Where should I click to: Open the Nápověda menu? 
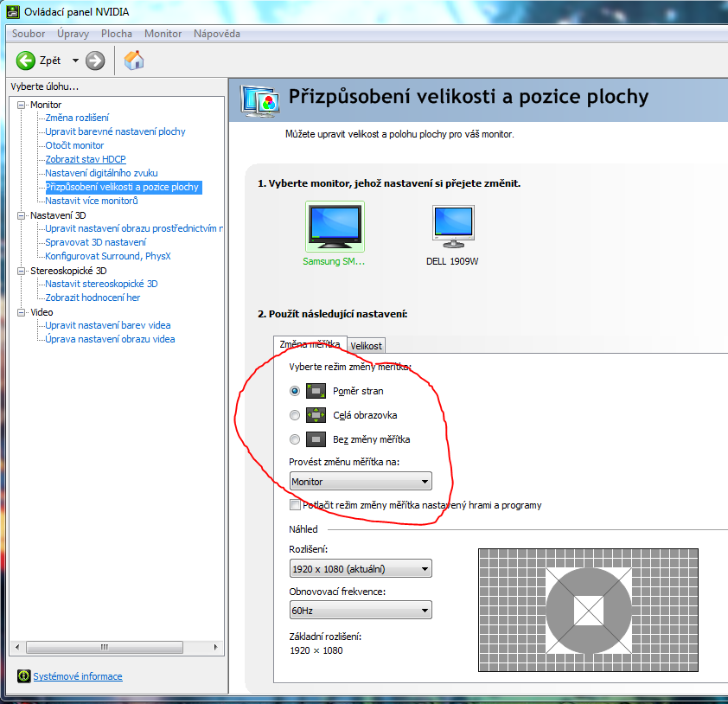click(x=216, y=34)
